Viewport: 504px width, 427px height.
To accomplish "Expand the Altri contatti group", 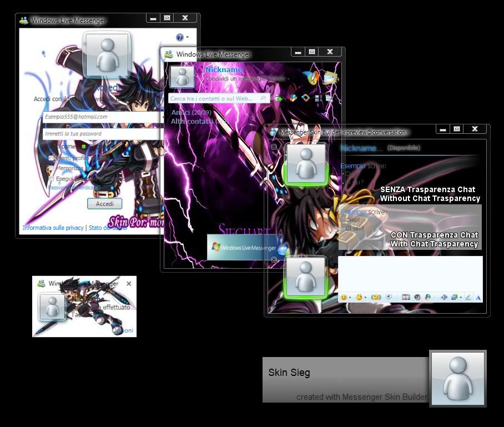I will click(x=191, y=121).
